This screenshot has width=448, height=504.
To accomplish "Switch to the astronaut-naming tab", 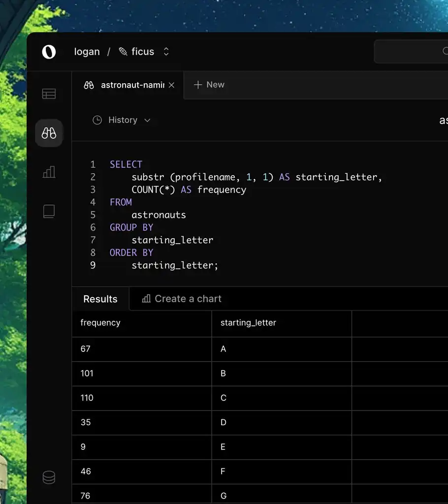I will pyautogui.click(x=127, y=85).
